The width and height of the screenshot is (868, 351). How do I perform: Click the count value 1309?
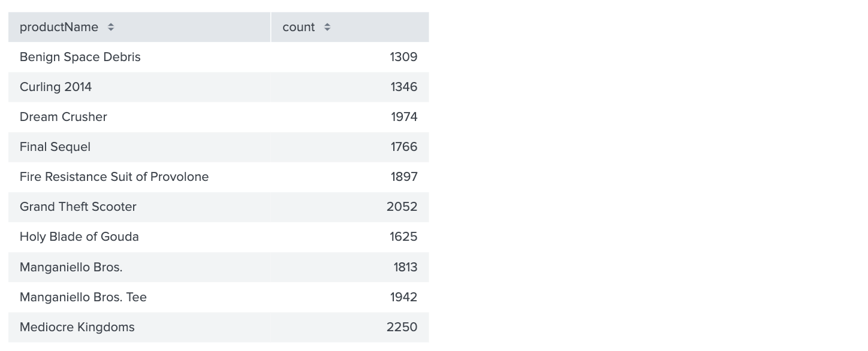click(x=403, y=57)
